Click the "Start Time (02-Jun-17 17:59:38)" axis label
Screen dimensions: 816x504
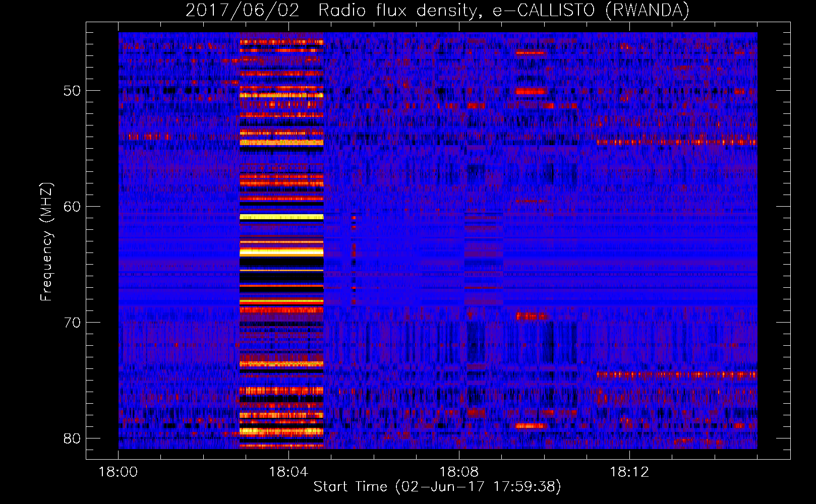click(437, 487)
